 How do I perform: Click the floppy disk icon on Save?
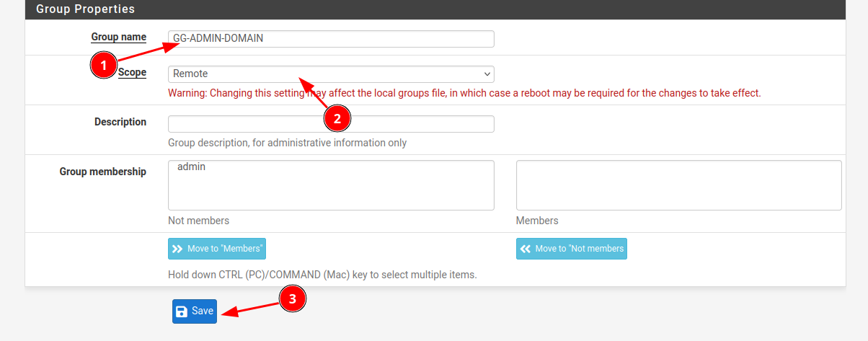point(182,311)
